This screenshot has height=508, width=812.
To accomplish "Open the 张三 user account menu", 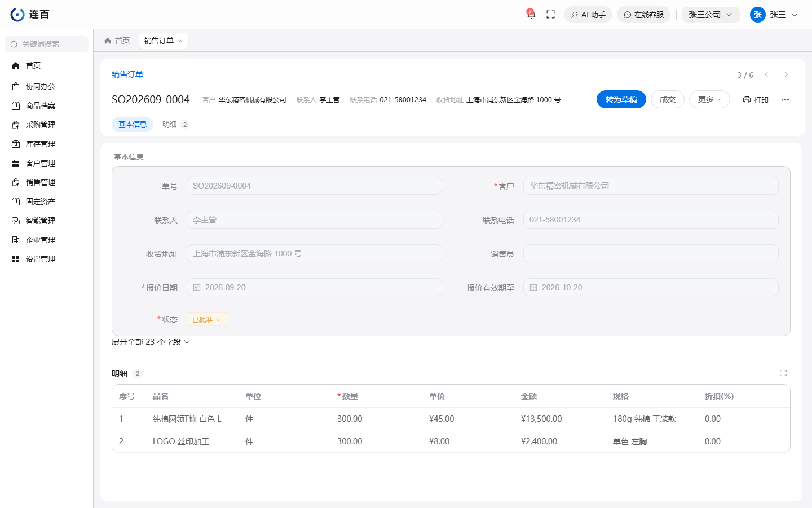I will point(774,15).
